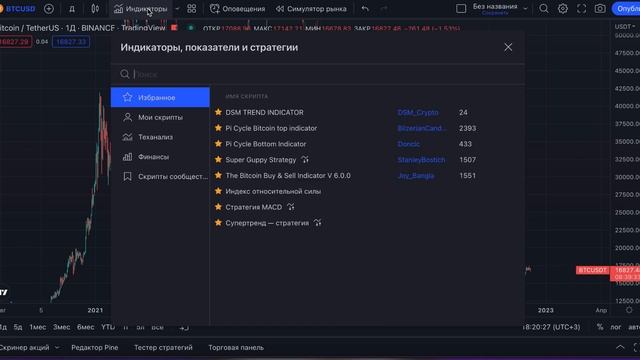Open Мои скрипты category
The width and height of the screenshot is (640, 360).
160,117
